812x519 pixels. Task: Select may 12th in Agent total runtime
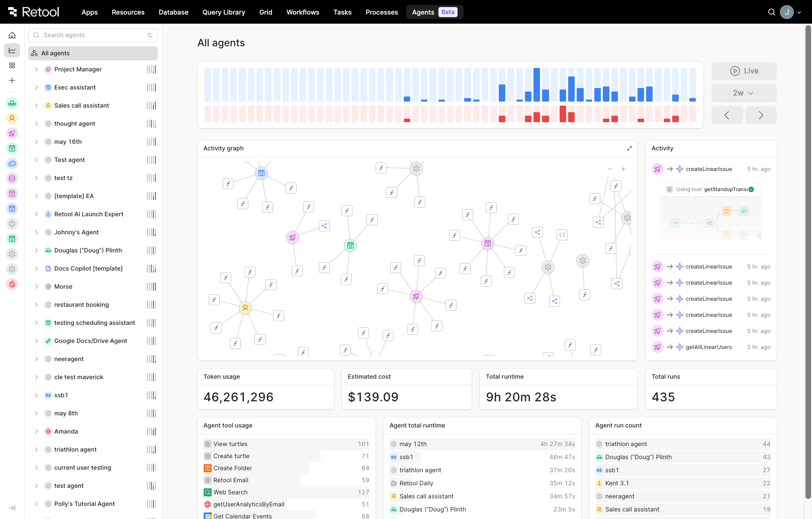[x=482, y=444]
